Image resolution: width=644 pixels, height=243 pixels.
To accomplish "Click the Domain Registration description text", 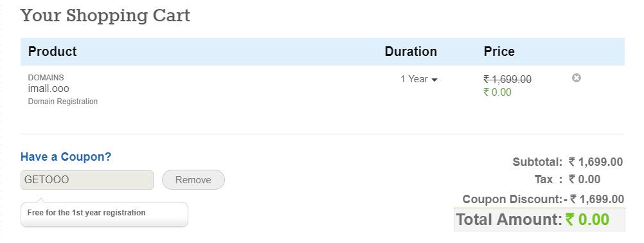I will 63,102.
